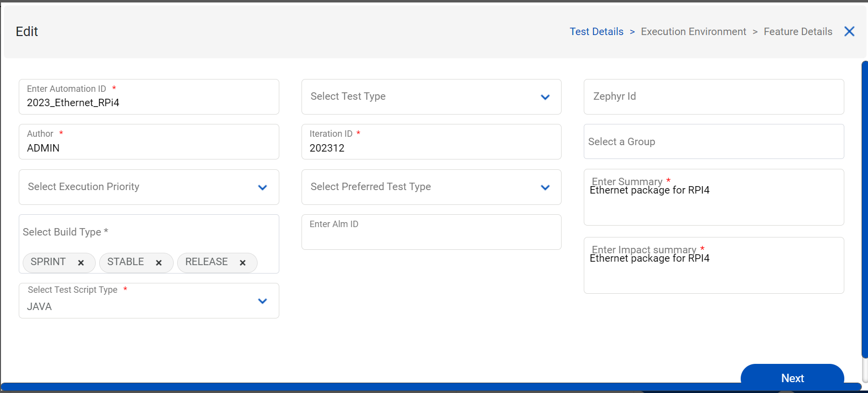868x393 pixels.
Task: Jump to the Feature Details step
Action: tap(797, 32)
